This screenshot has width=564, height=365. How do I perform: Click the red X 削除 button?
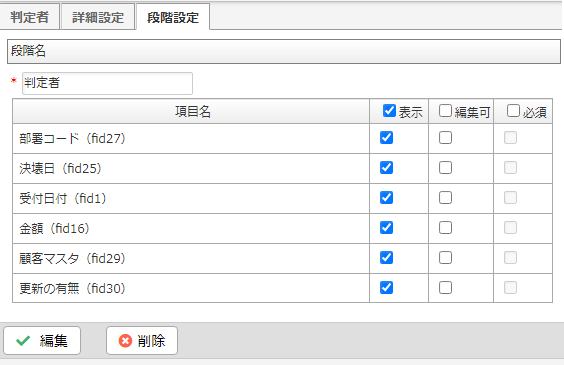[x=142, y=340]
